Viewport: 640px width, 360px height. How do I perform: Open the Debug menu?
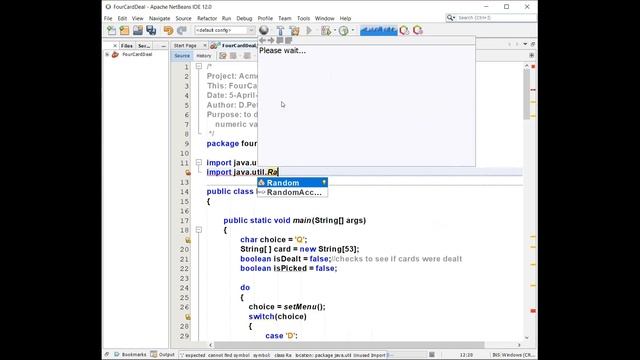[244, 18]
